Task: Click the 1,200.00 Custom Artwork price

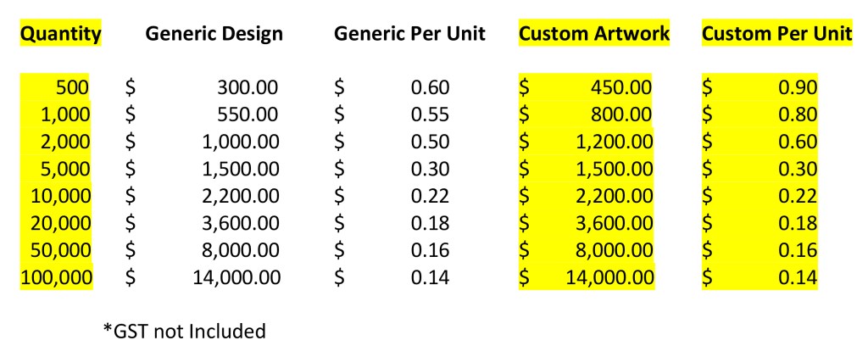Action: pyautogui.click(x=614, y=142)
